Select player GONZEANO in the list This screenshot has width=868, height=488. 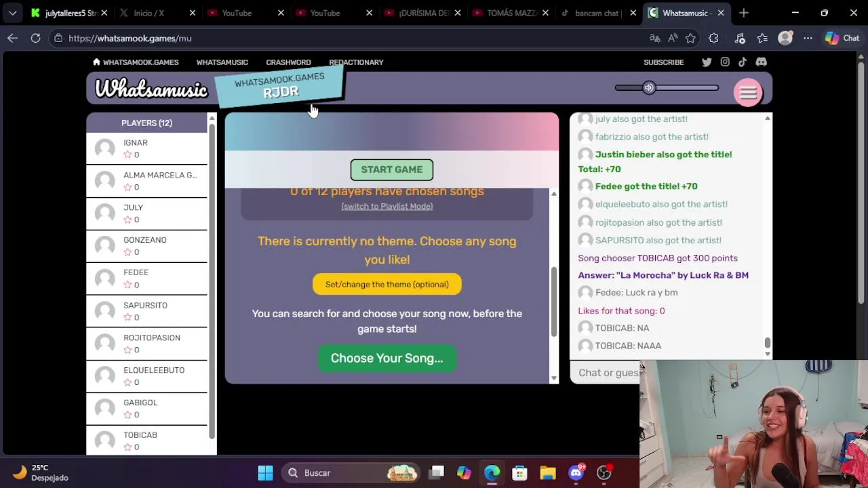pyautogui.click(x=146, y=246)
